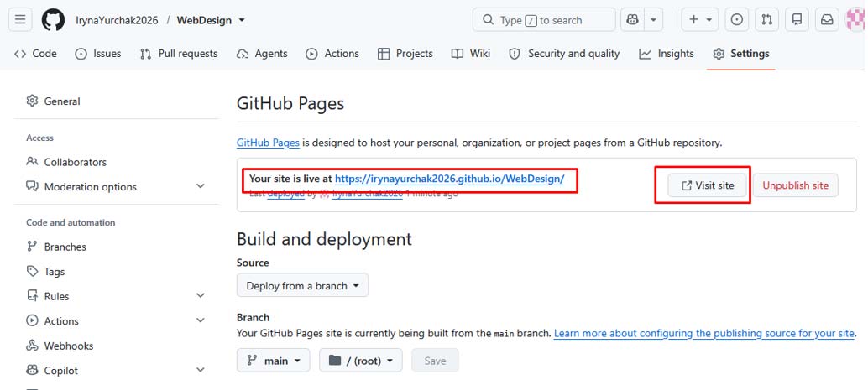Open IrynaYurchak2026 deployer profile link

coord(368,195)
